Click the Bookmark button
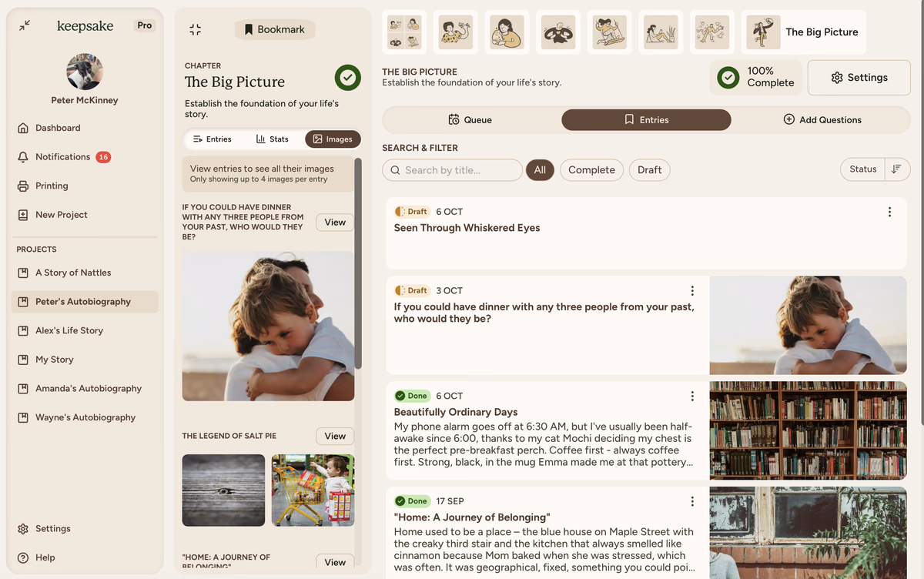Viewport: 924px width, 579px height. 275,29
